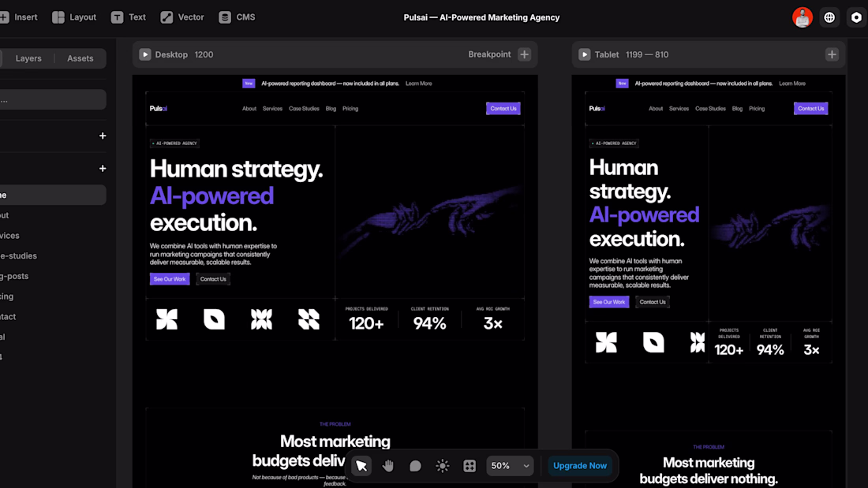Open the Insert menu
Image resolution: width=868 pixels, height=488 pixels.
[x=19, y=17]
